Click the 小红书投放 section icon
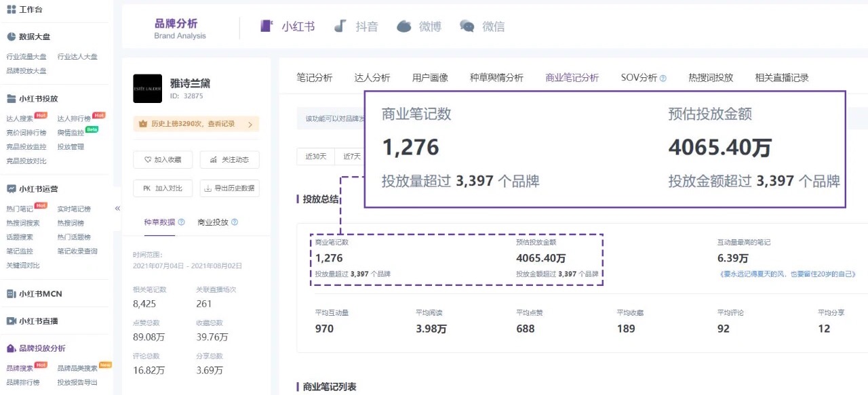The image size is (868, 395). tap(11, 98)
